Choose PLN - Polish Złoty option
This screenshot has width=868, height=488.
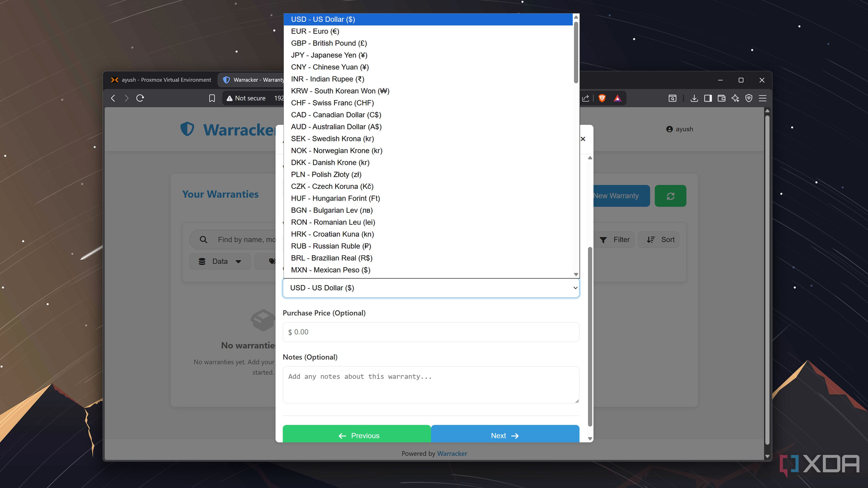coord(428,174)
